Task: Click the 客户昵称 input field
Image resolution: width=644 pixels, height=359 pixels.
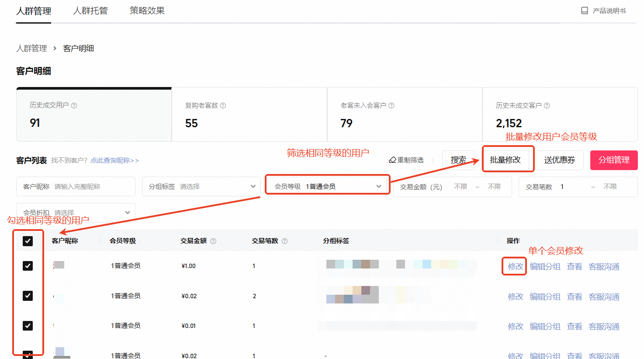Action: point(76,187)
